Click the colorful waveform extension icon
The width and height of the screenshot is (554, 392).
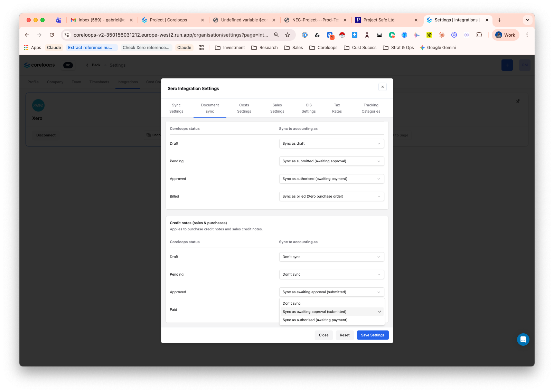(417, 35)
